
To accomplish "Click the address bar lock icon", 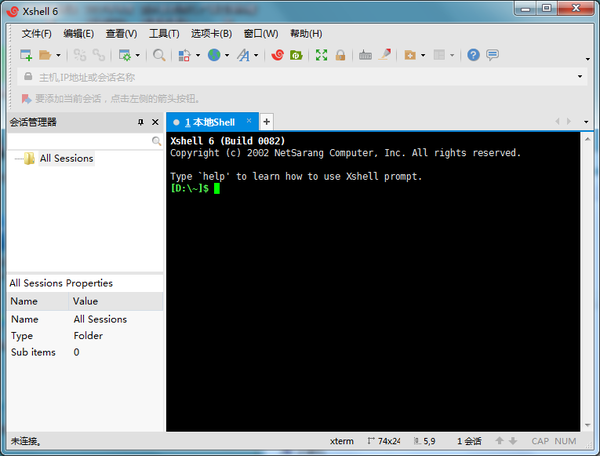I will (x=28, y=77).
